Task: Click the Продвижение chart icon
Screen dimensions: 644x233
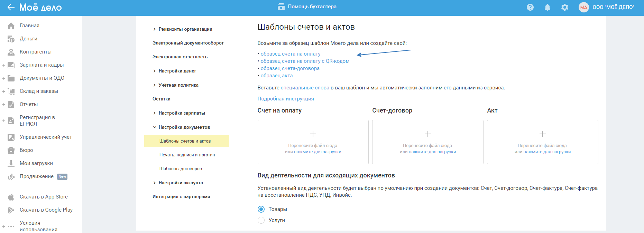Action: pyautogui.click(x=11, y=177)
